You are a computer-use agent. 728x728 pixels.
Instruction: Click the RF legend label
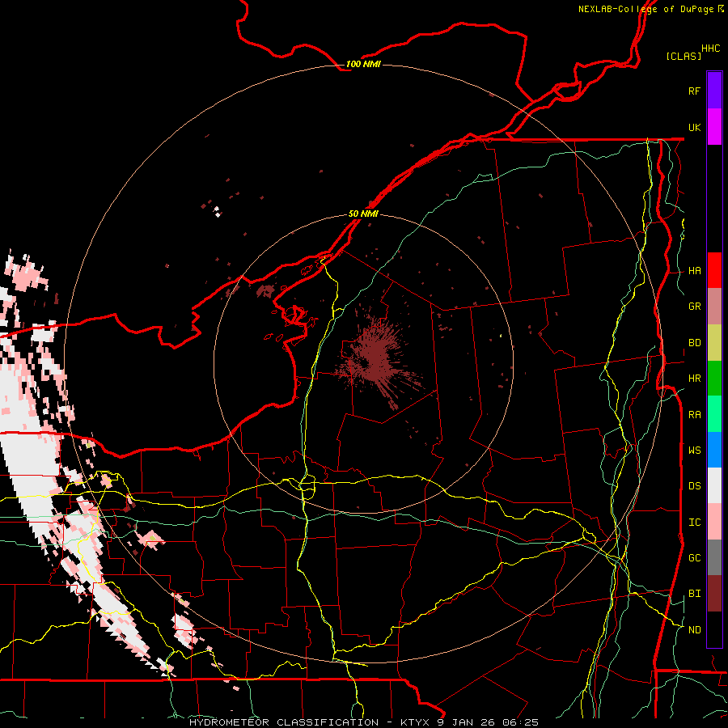pos(694,91)
